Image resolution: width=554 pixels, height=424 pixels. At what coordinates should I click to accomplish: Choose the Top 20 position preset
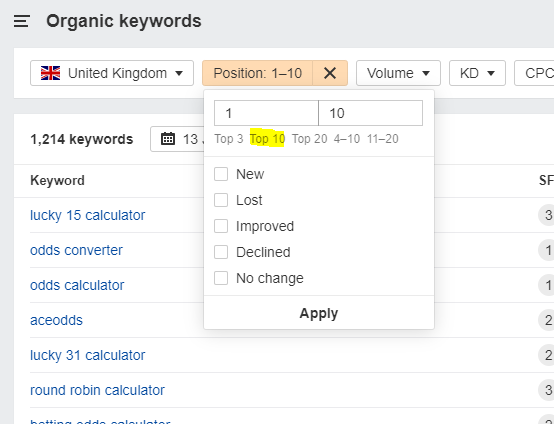click(310, 139)
